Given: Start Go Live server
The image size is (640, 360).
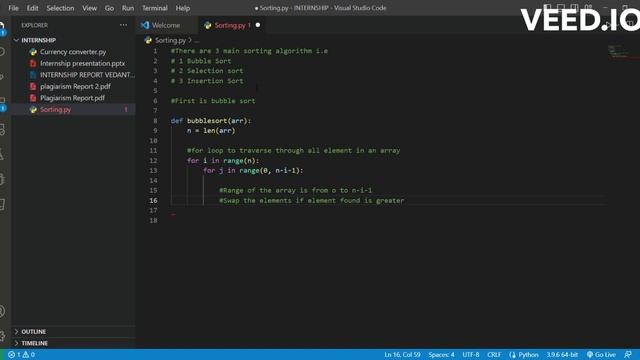Looking at the screenshot, I should coord(601,354).
